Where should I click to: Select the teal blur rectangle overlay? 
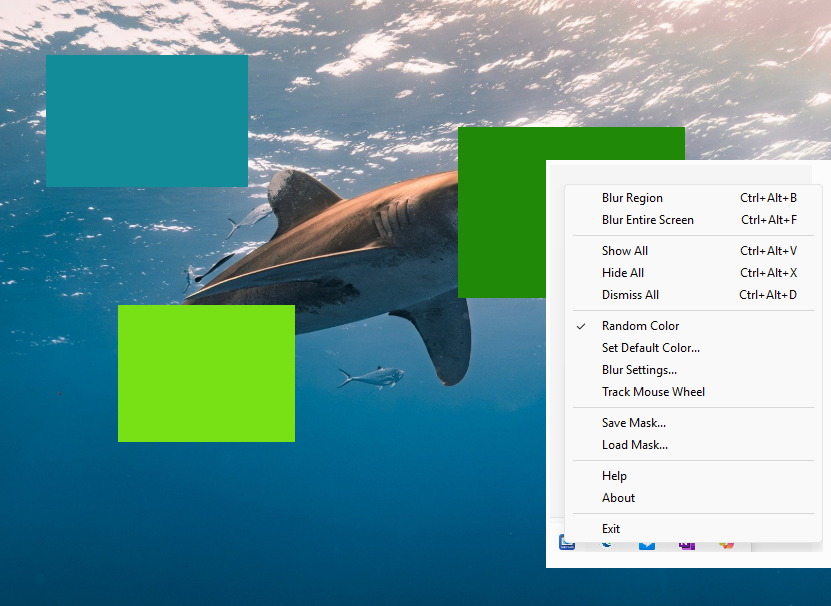pyautogui.click(x=146, y=120)
